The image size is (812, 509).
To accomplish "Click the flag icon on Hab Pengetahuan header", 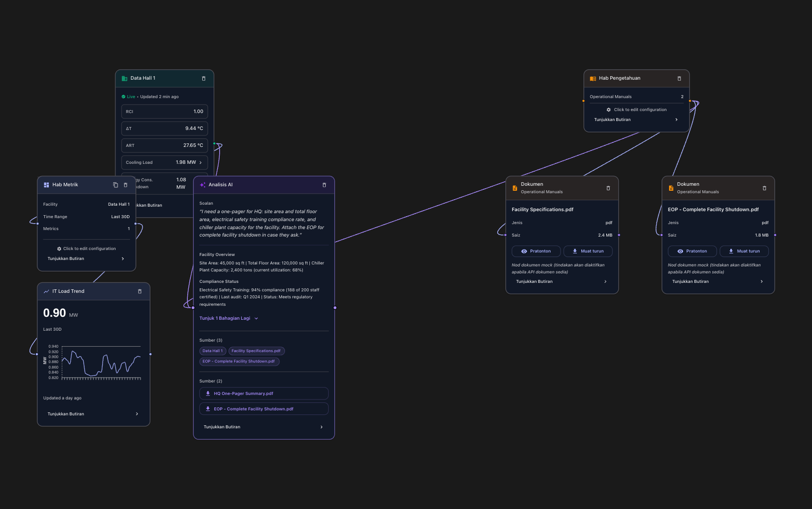I will 592,78.
